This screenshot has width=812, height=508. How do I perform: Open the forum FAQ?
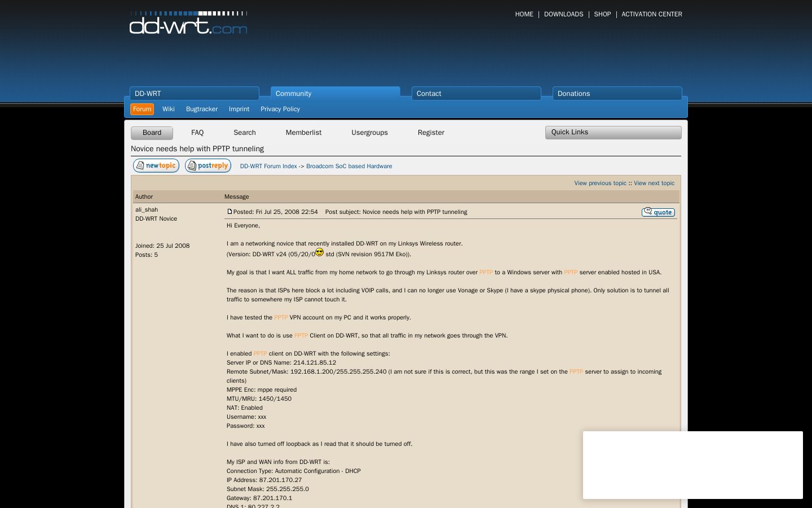197,133
